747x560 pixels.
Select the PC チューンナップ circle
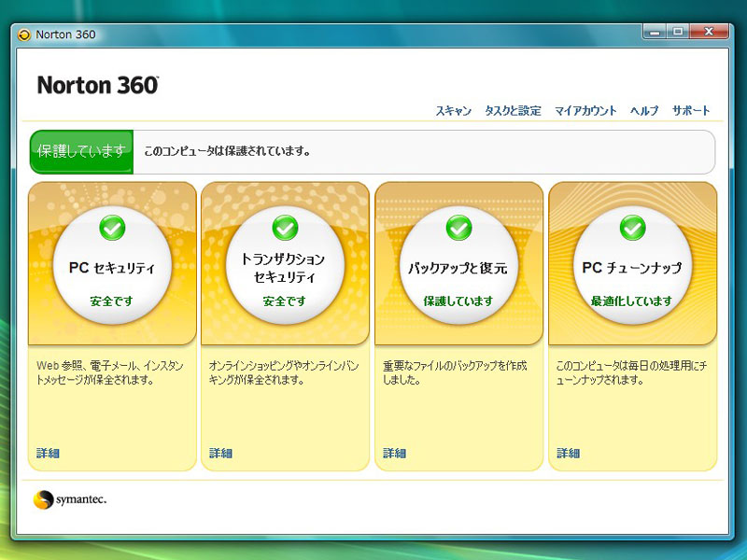(633, 266)
